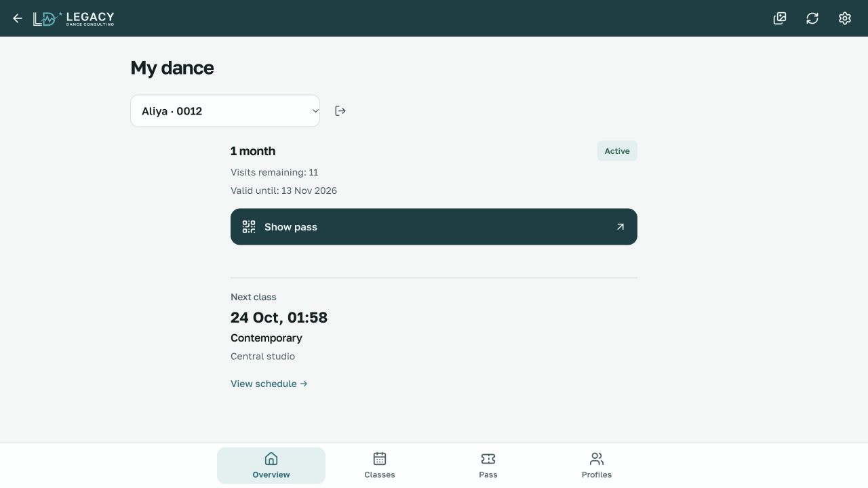Click 'Visits remaining: 11' text
Viewport: 868px width, 488px height.
(x=275, y=172)
